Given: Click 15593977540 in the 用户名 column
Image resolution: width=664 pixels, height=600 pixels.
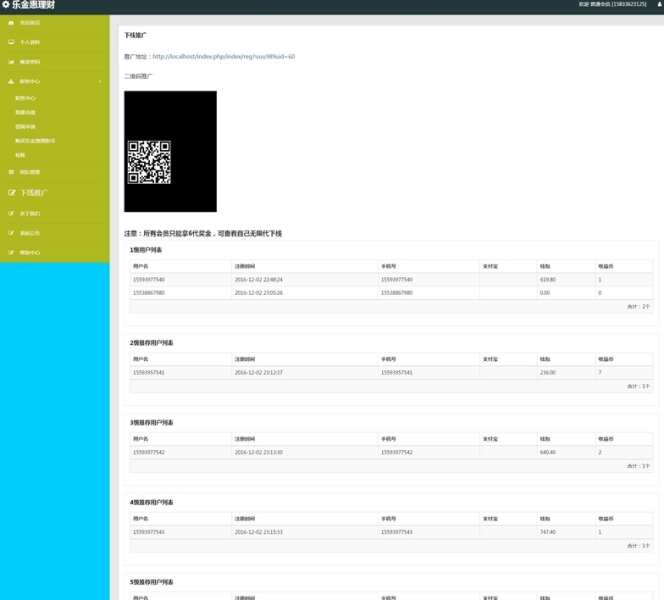Looking at the screenshot, I should click(x=149, y=279).
